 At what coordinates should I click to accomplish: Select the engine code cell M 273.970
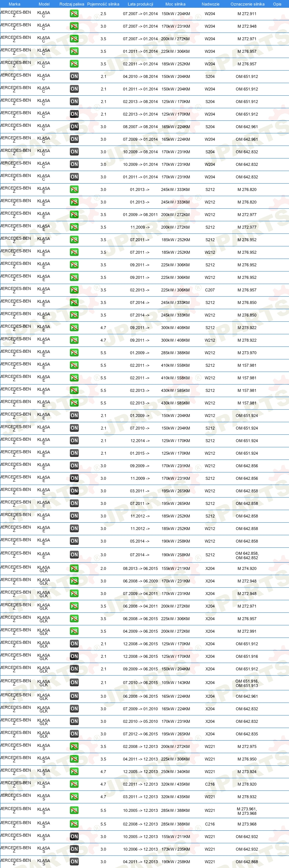(247, 353)
